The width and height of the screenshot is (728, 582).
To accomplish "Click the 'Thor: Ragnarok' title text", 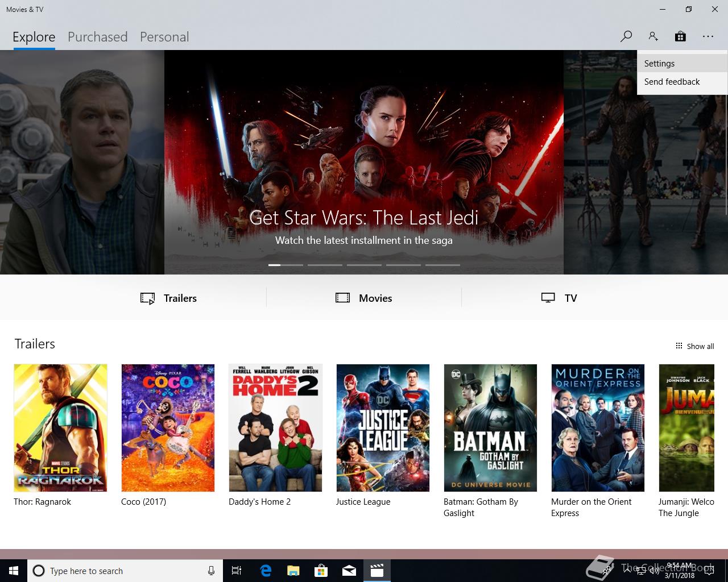I will (42, 502).
